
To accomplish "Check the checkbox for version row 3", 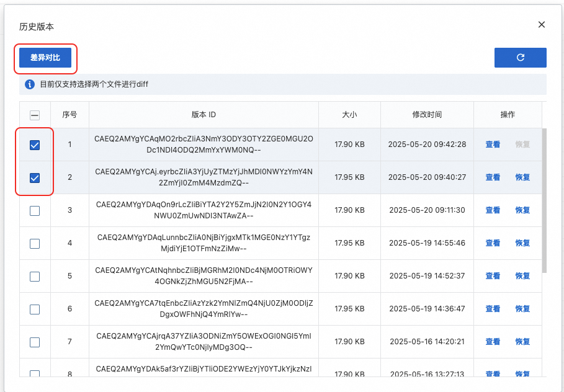I will [x=35, y=211].
